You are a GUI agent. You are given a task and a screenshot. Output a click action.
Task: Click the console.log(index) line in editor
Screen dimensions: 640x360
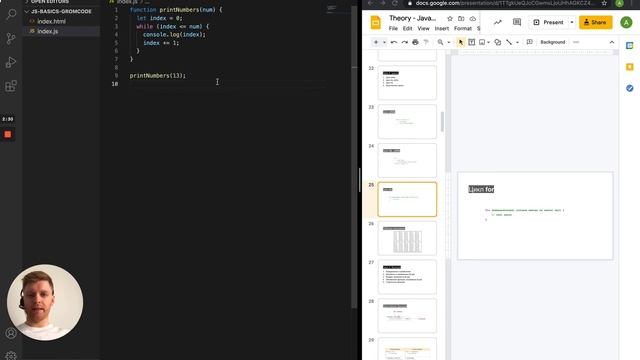[x=174, y=35]
